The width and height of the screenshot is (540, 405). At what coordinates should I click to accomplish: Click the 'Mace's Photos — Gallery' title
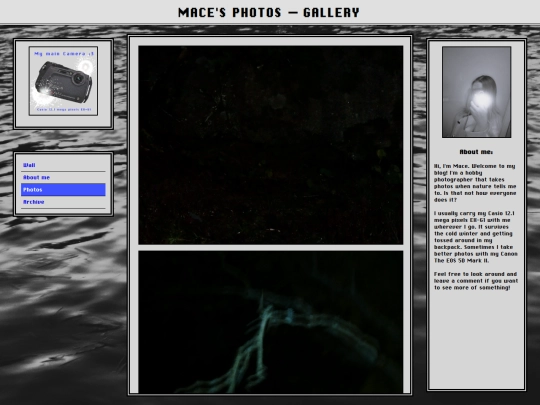[x=269, y=13]
